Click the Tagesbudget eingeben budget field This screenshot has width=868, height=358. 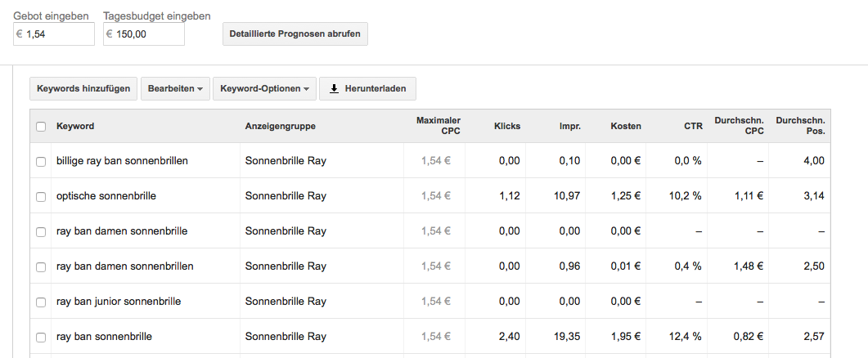click(x=144, y=34)
